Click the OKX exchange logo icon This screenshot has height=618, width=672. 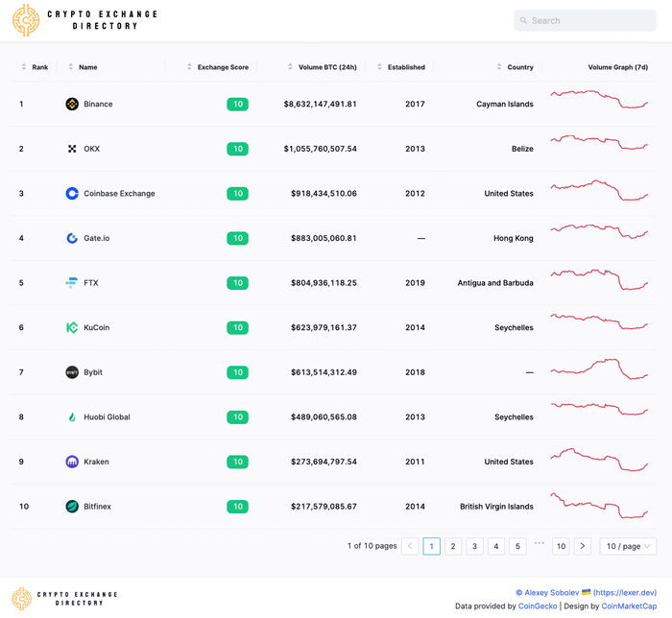pyautogui.click(x=72, y=149)
